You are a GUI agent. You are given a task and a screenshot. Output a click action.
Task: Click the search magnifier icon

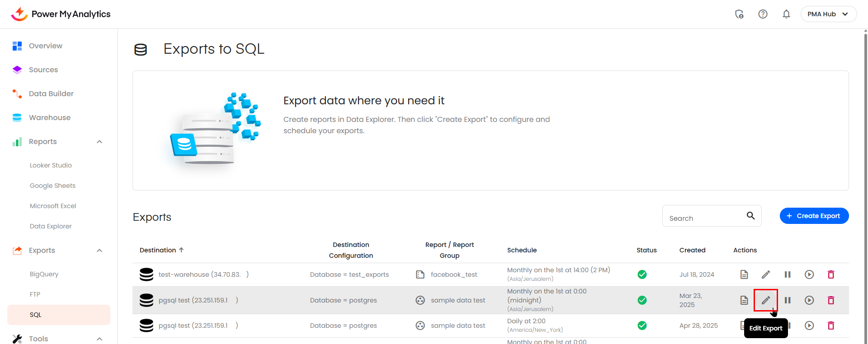[x=750, y=216]
